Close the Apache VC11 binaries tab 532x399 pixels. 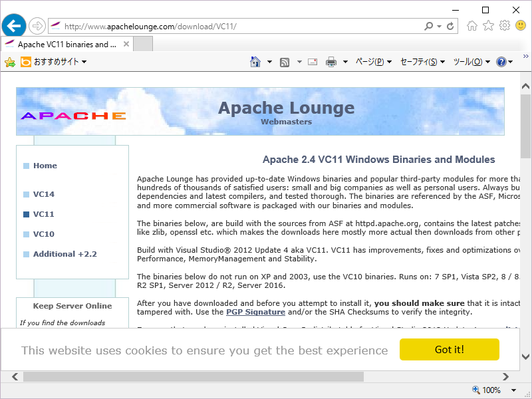click(x=126, y=44)
